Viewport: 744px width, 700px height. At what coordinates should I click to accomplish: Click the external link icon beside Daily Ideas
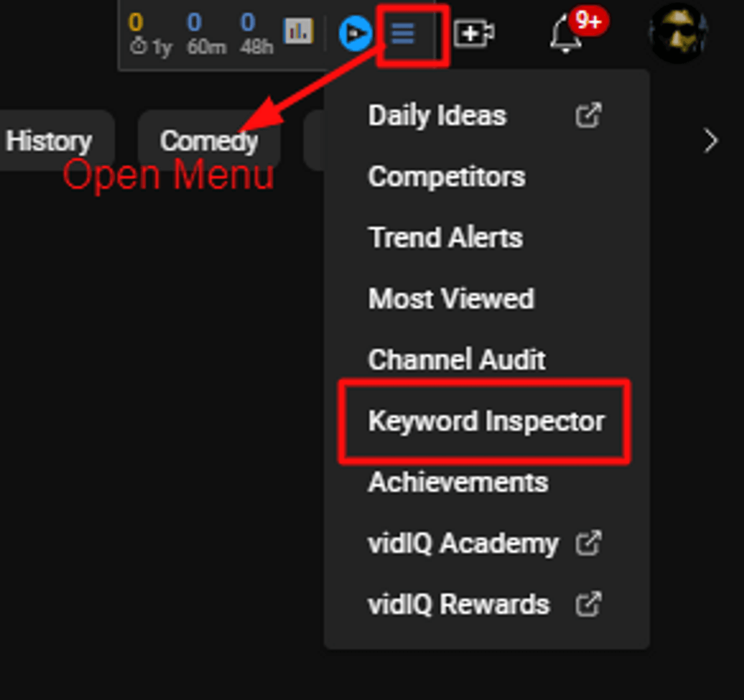pos(588,115)
